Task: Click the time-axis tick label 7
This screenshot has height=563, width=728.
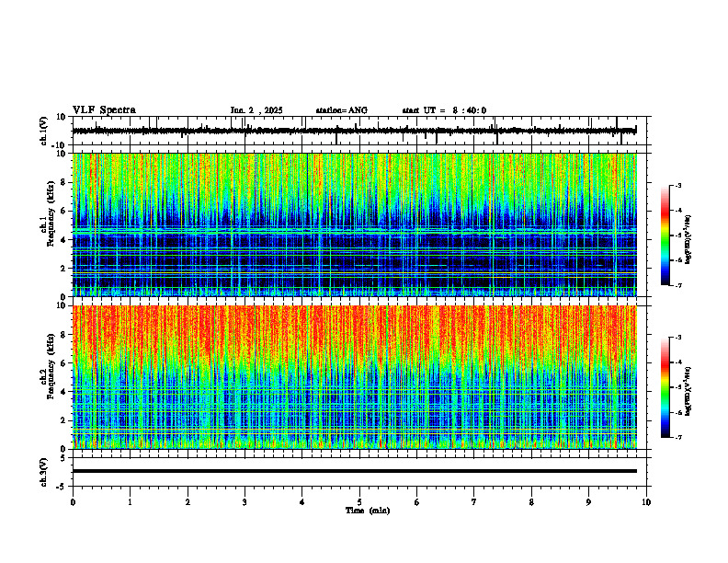Action: 474,502
